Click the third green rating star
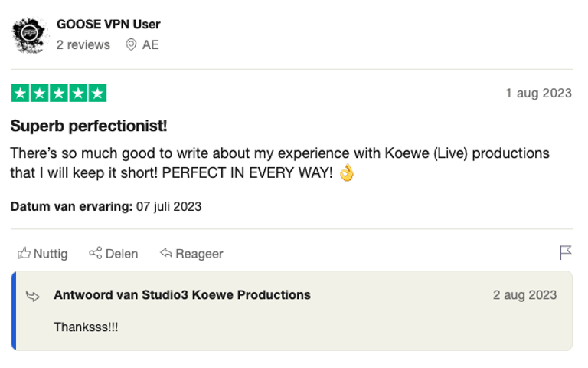Screen dimensions: 588x368 coord(58,94)
